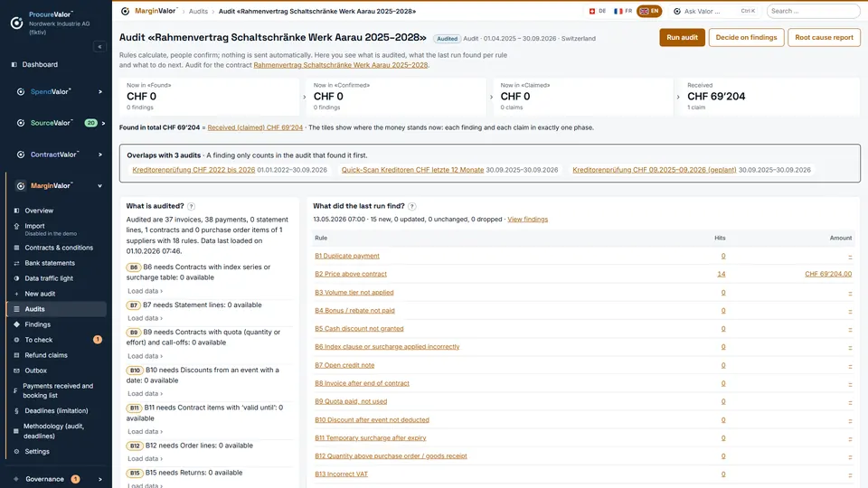Click the ContractValor module icon
Screen dimensions: 868x488
click(x=21, y=155)
